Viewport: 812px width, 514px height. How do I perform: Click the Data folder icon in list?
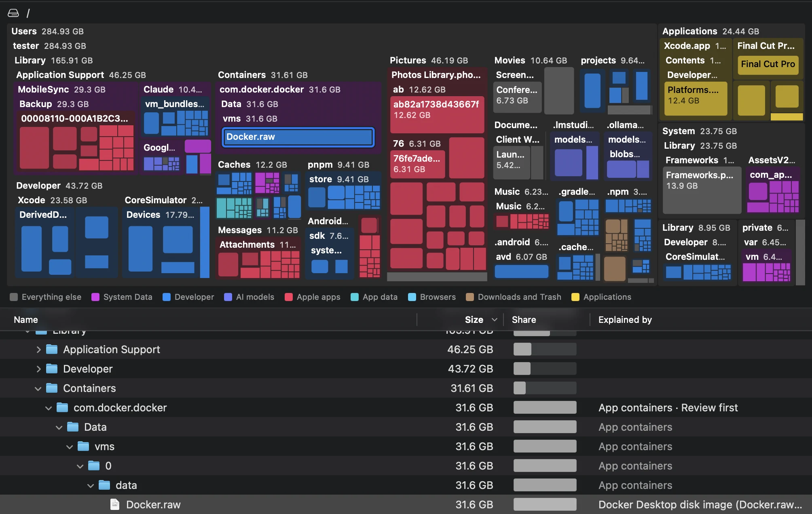pos(73,427)
